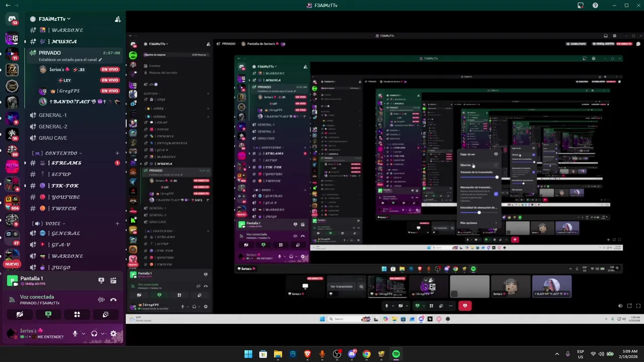
Task: Turn on camera in voice panel
Action: pyautogui.click(x=20, y=314)
